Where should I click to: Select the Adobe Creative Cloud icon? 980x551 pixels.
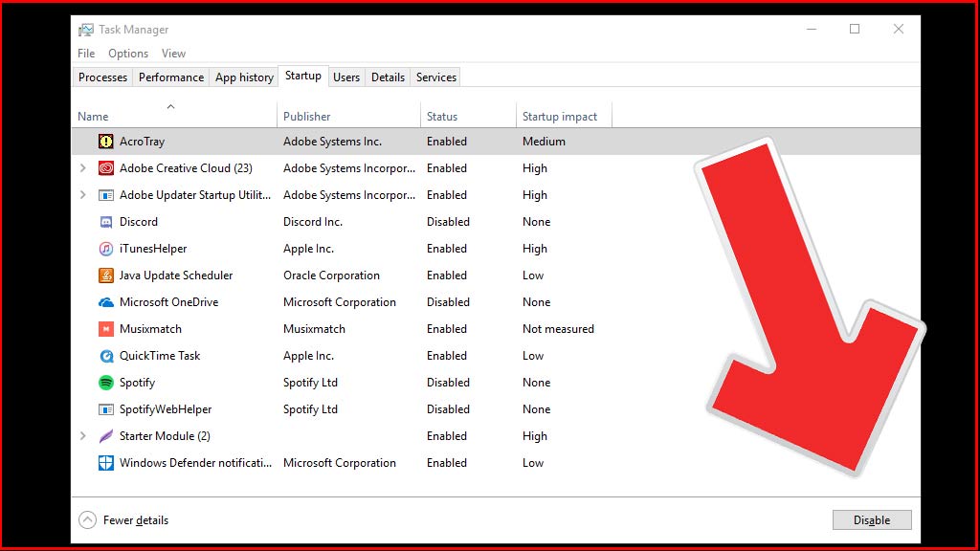pos(105,167)
